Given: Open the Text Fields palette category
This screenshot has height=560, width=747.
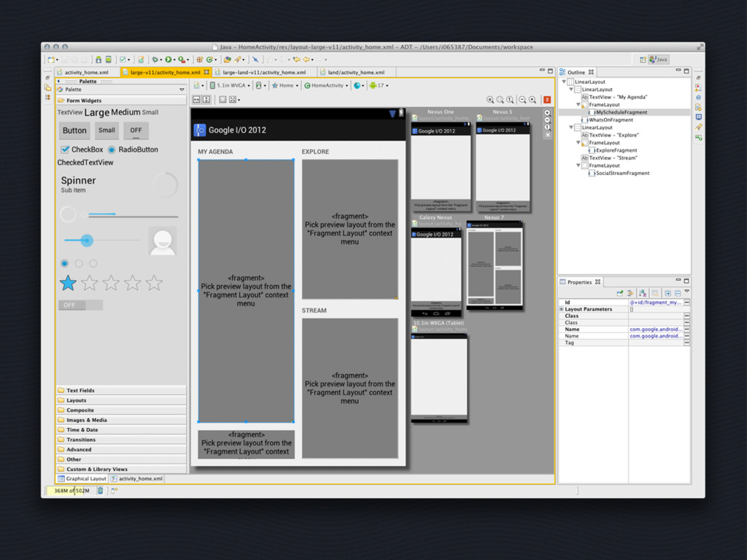Looking at the screenshot, I should tap(121, 391).
